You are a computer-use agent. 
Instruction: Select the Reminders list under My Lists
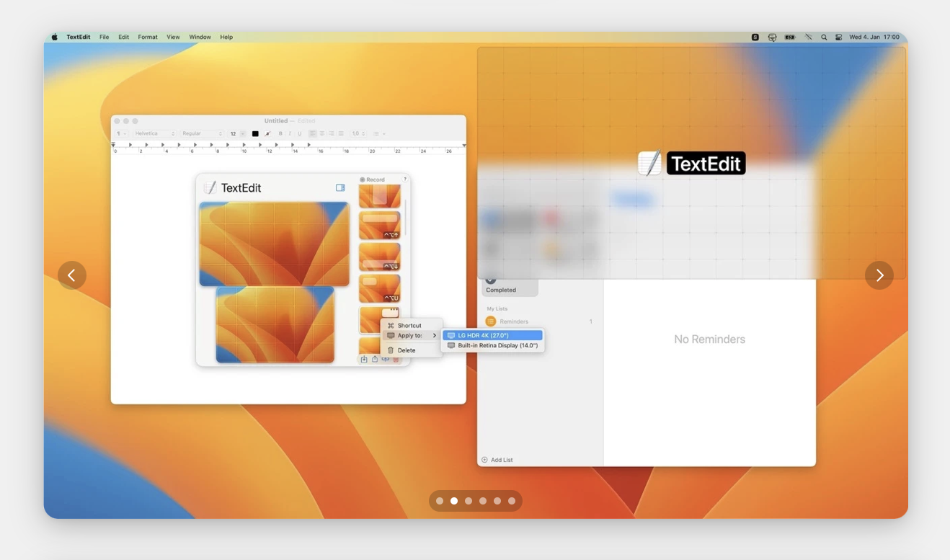pos(540,321)
